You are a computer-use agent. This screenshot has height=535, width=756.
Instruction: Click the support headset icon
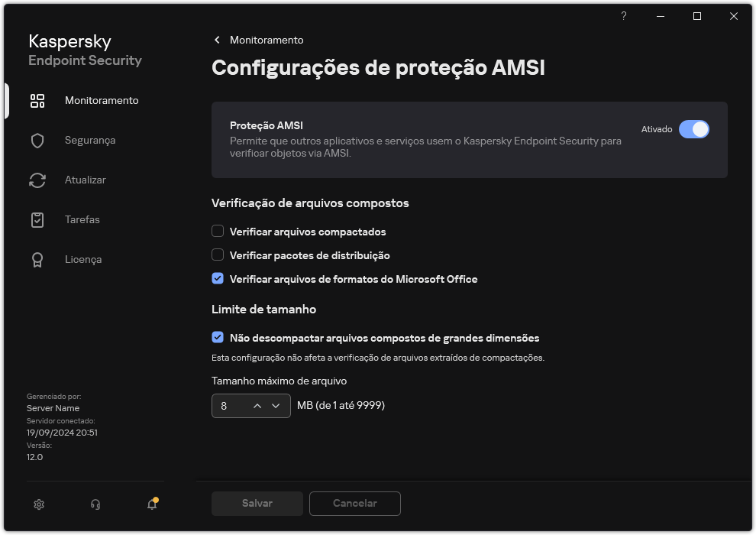(x=95, y=504)
